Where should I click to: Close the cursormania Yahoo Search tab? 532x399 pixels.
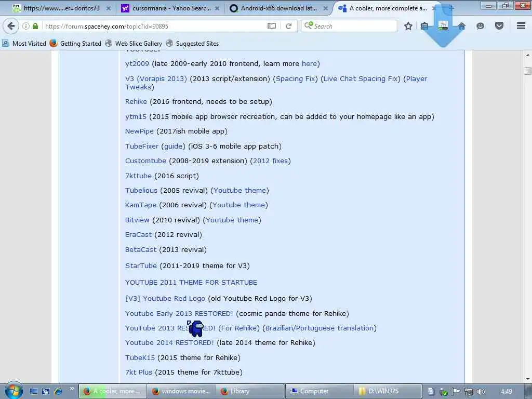(x=217, y=8)
